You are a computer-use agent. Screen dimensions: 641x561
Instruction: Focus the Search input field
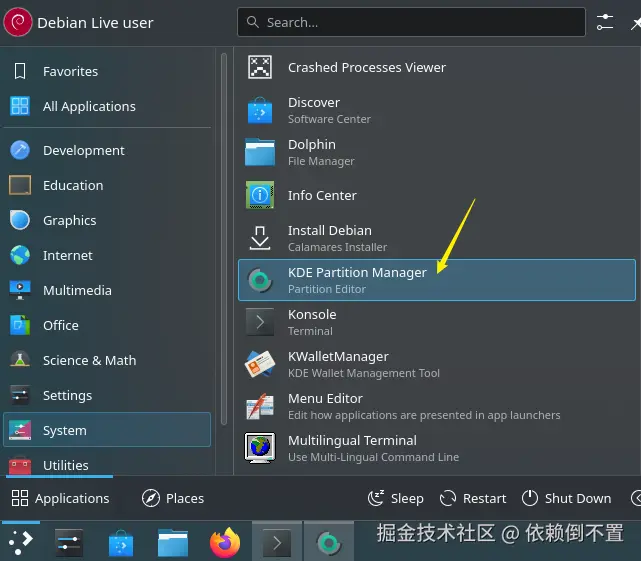click(411, 22)
